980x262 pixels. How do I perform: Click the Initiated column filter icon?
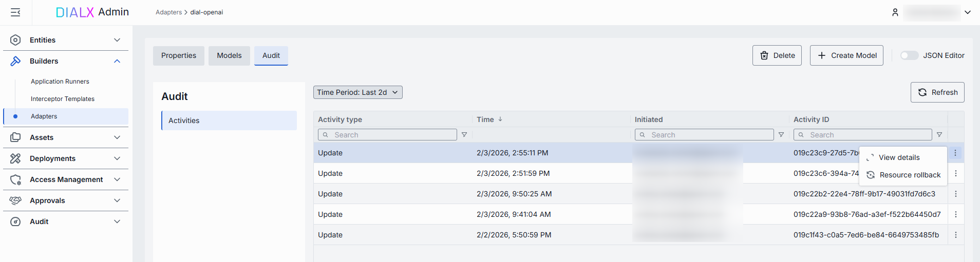coord(781,135)
